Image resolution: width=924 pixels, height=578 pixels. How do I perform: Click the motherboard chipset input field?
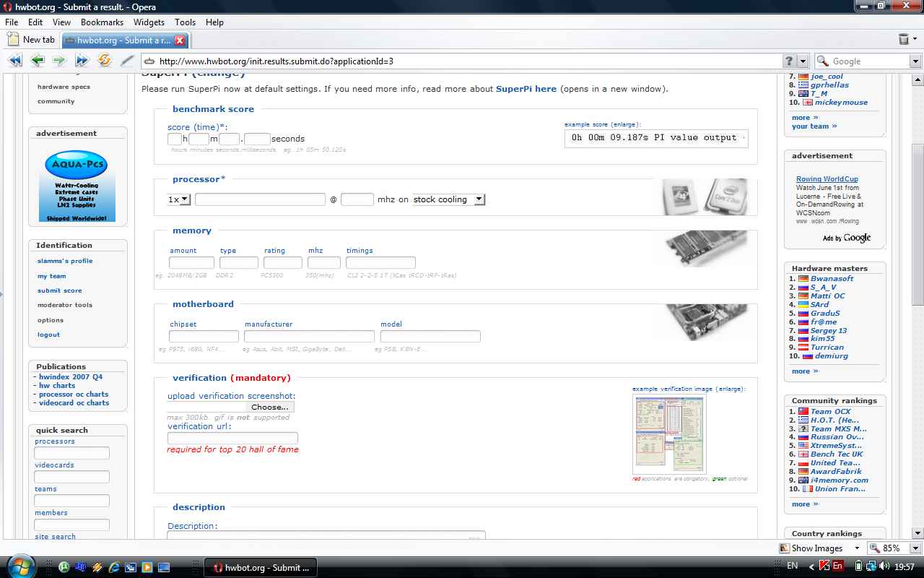click(x=204, y=337)
